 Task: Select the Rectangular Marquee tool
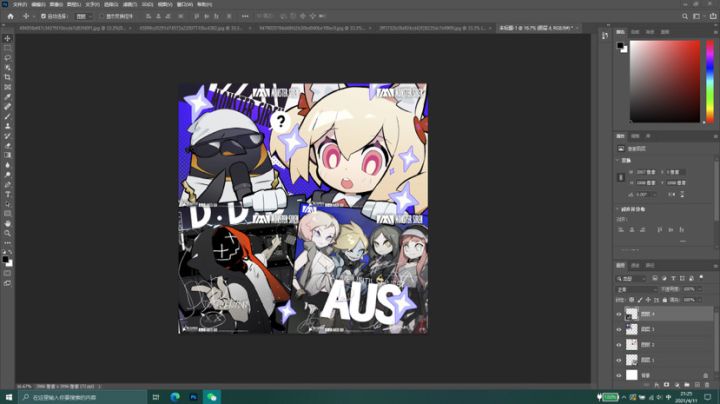point(7,48)
